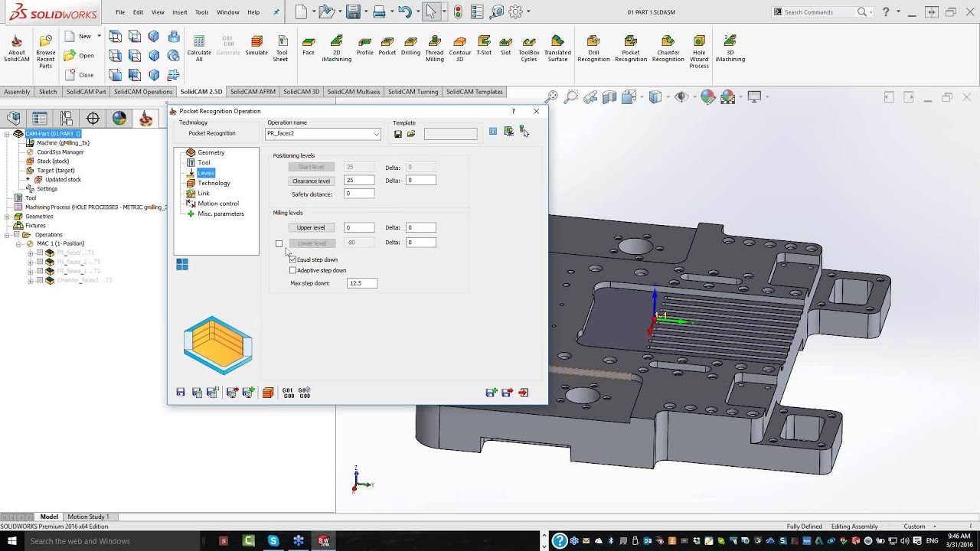Select the 2D iMachining operation
The image size is (980, 551).
click(x=336, y=48)
